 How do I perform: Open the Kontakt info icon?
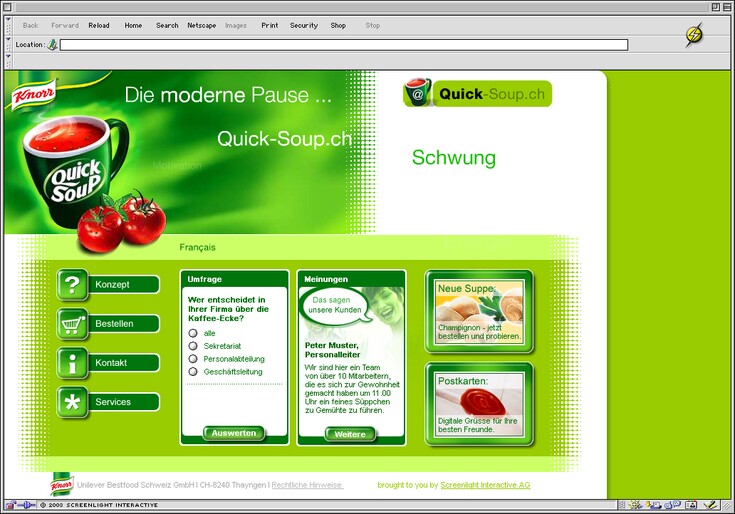click(72, 363)
